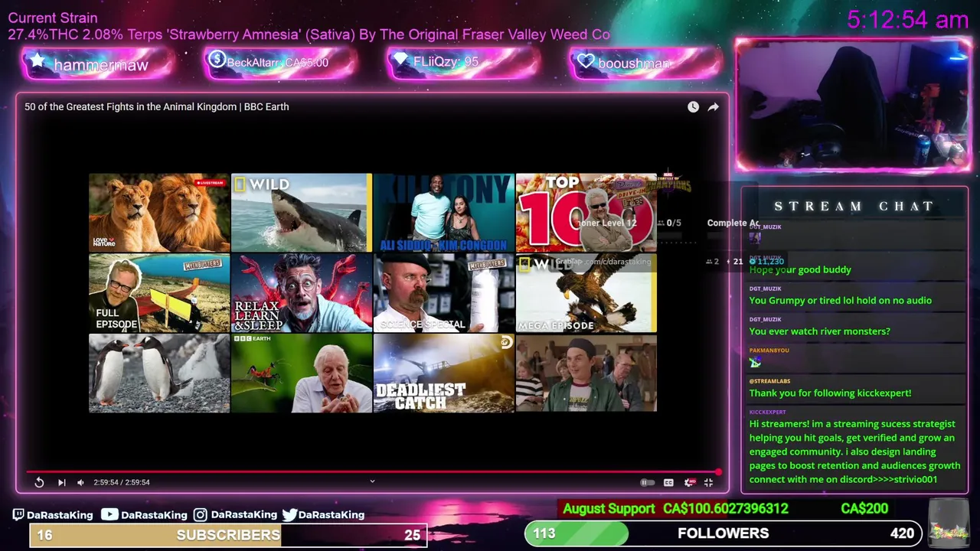
Task: Expand the chevron below the progress bar
Action: click(x=372, y=481)
